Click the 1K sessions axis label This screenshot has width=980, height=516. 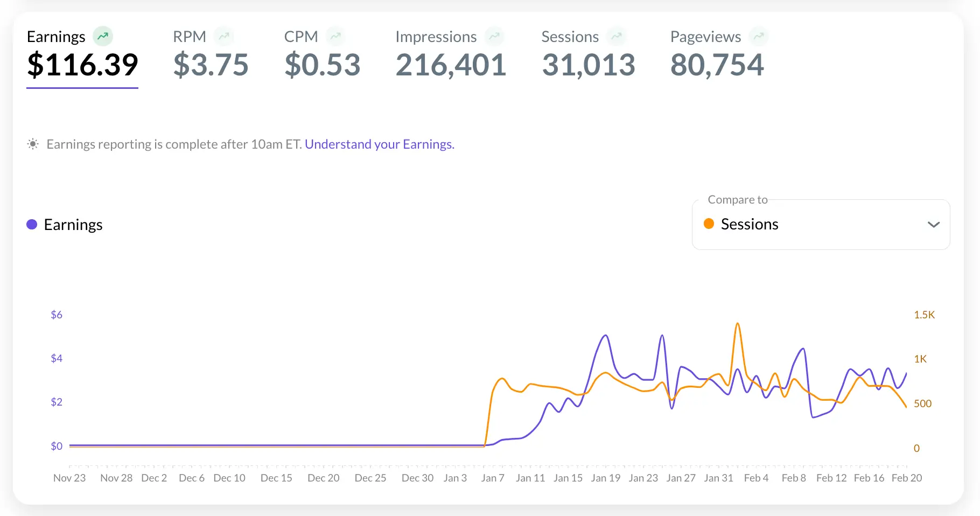(x=920, y=359)
